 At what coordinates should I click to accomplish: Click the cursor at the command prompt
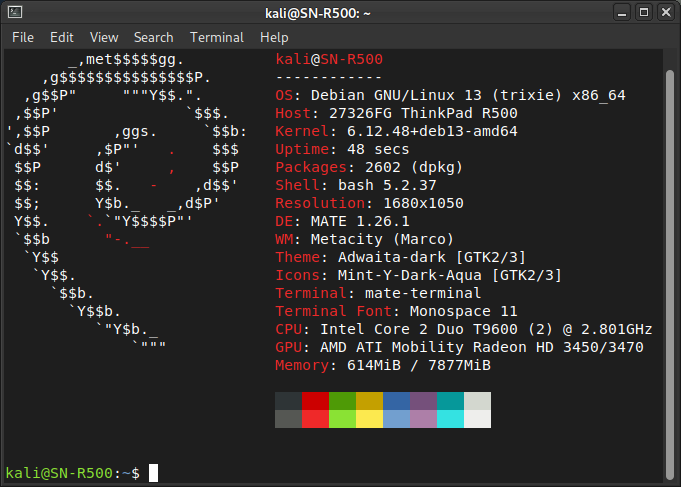(153, 473)
